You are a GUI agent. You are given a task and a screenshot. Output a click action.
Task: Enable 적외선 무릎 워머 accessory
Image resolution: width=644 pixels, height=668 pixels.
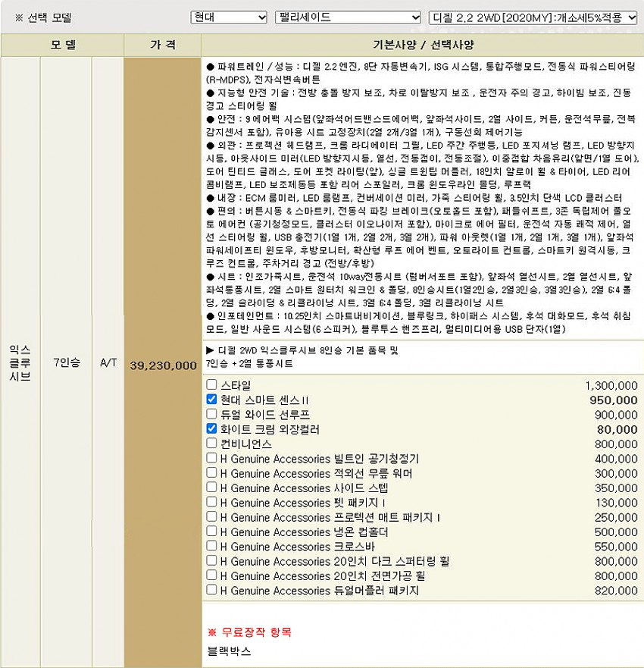pyautogui.click(x=212, y=473)
